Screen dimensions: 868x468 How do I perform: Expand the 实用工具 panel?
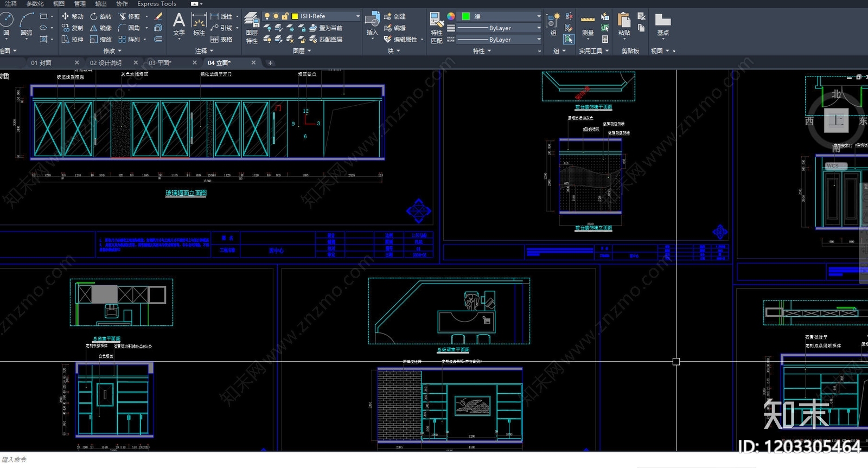593,51
